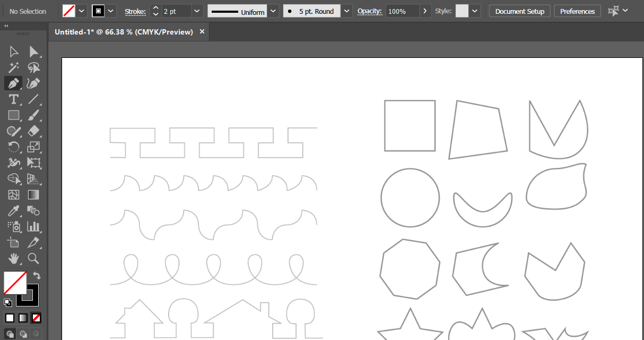Switch to the Untitled-1 document tab
The height and width of the screenshot is (340, 644).
124,32
